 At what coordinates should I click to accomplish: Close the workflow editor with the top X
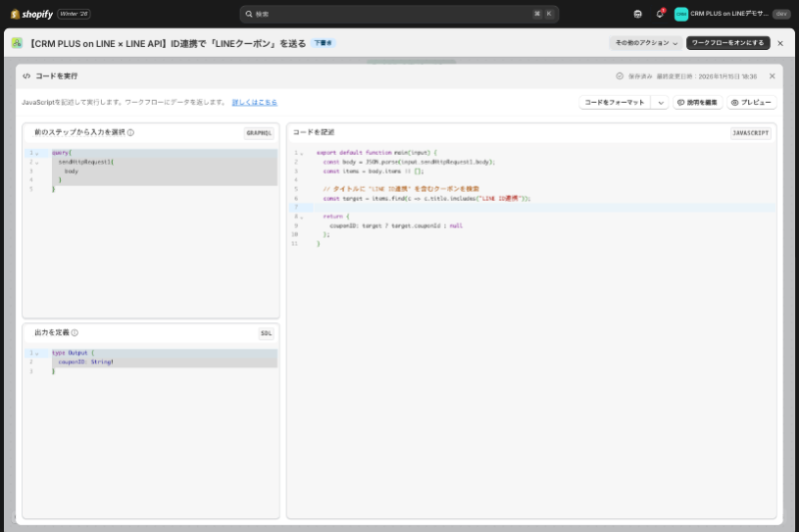[x=780, y=43]
